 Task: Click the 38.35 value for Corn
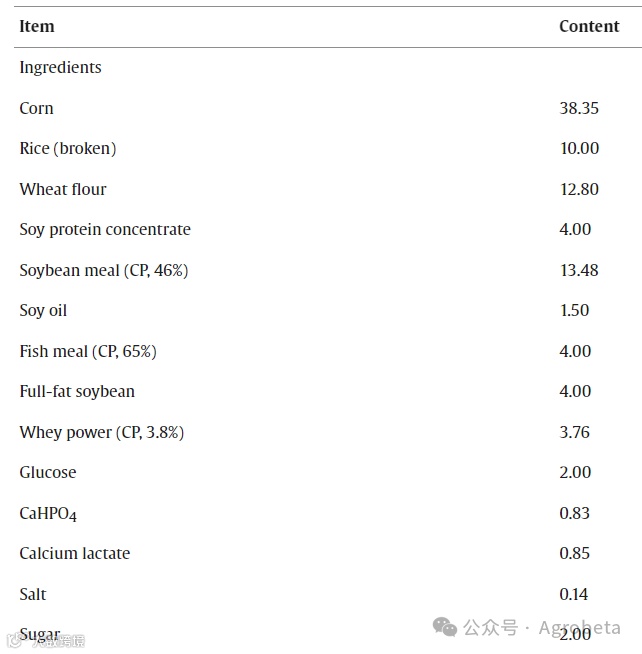coord(579,108)
